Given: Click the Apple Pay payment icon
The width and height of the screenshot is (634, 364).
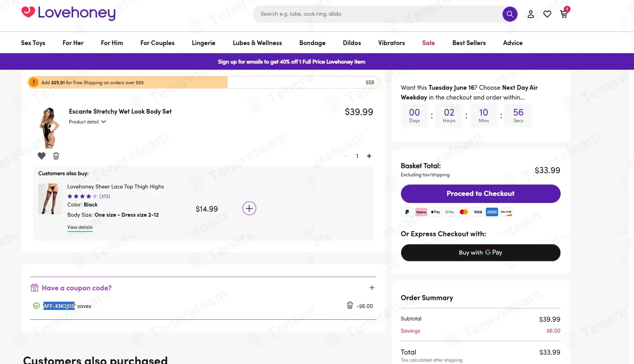Looking at the screenshot, I should click(435, 212).
